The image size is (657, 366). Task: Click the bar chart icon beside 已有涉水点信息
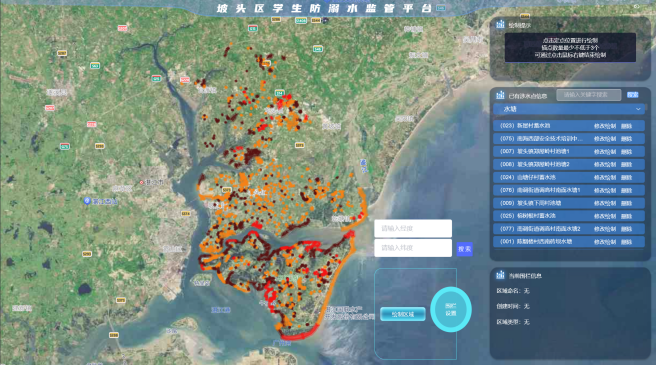[500, 95]
